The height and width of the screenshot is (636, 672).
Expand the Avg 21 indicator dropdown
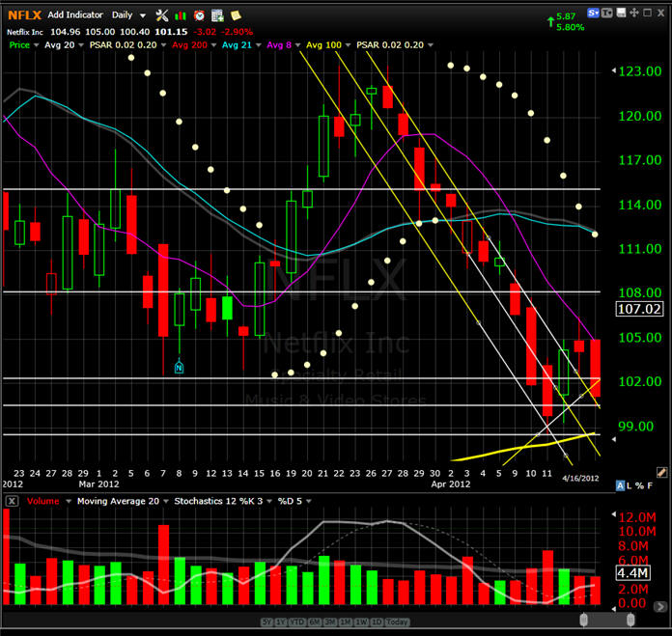[x=259, y=45]
